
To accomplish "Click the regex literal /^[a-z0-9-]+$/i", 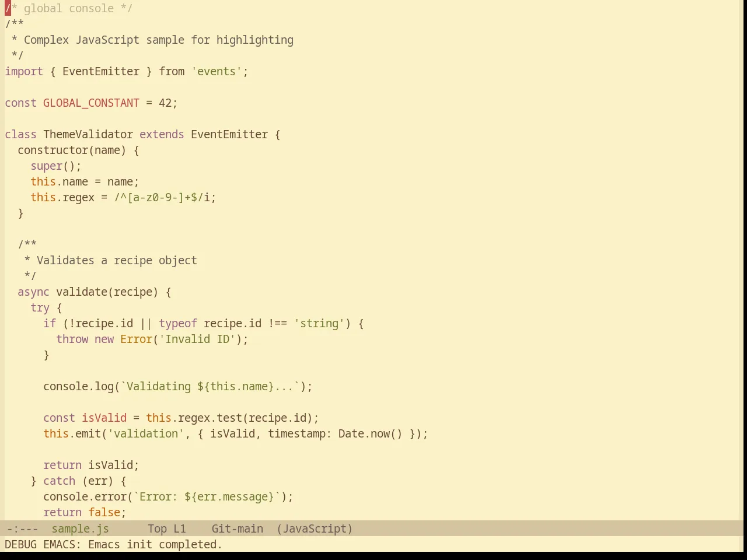I will [162, 197].
